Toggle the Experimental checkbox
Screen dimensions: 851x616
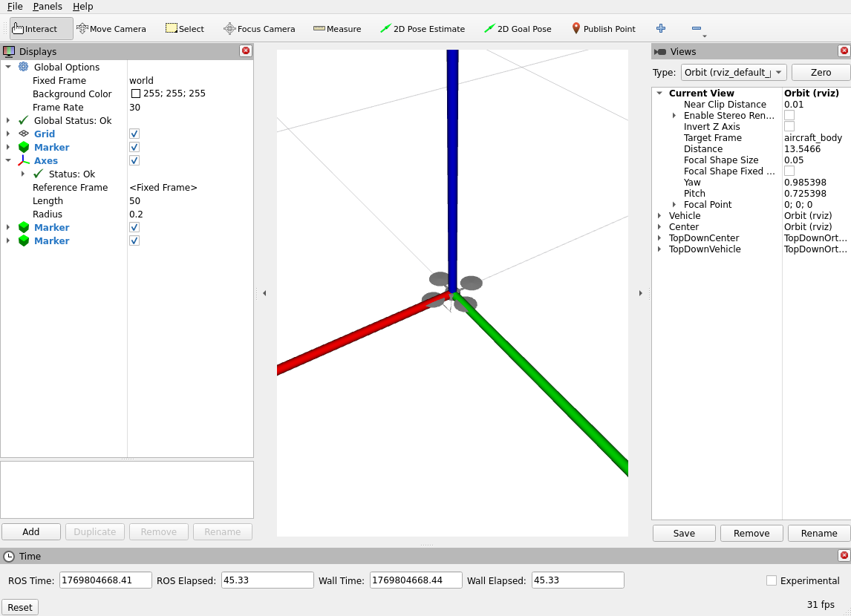point(772,580)
